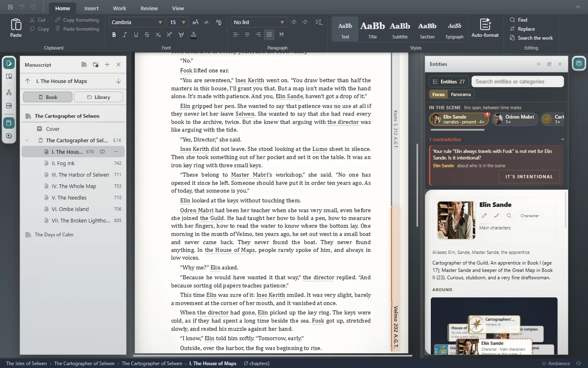Set paragraph alignment to justified
This screenshot has height=368, width=588.
coord(269,35)
